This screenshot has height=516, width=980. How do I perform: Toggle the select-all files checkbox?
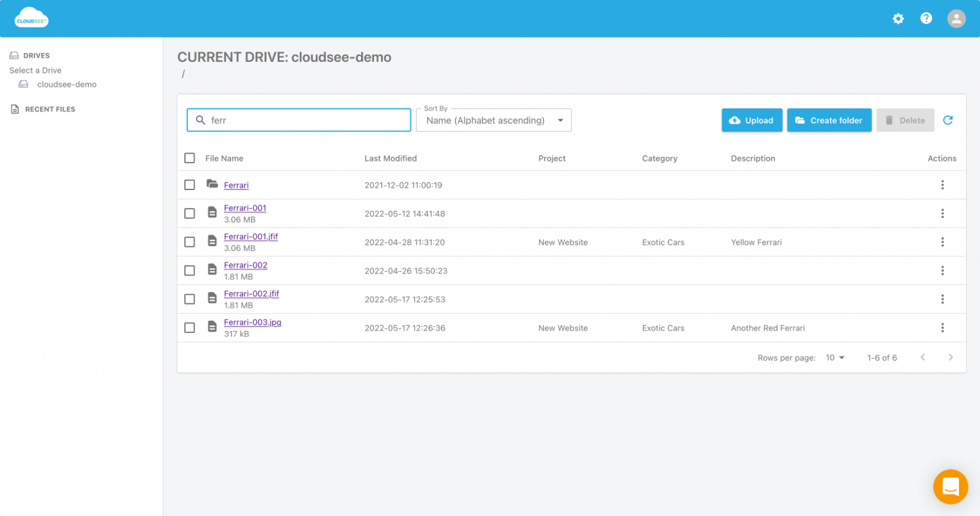tap(189, 158)
